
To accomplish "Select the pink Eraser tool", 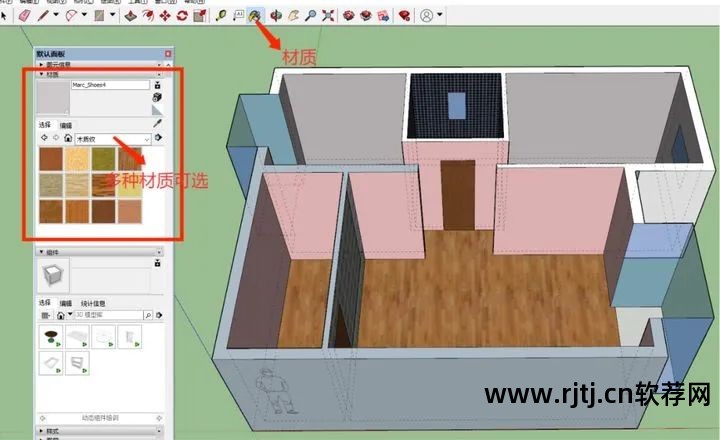I will (x=24, y=16).
